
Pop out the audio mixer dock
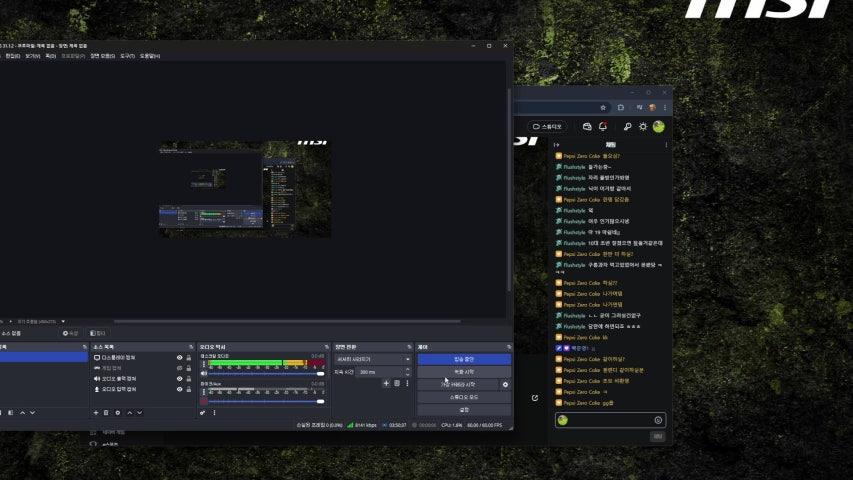(x=326, y=347)
